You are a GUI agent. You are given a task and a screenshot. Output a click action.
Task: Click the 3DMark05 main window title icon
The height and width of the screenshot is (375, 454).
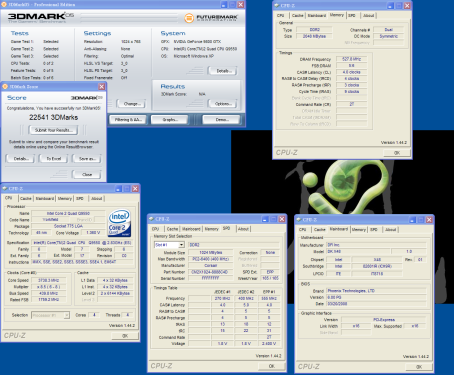click(4, 4)
